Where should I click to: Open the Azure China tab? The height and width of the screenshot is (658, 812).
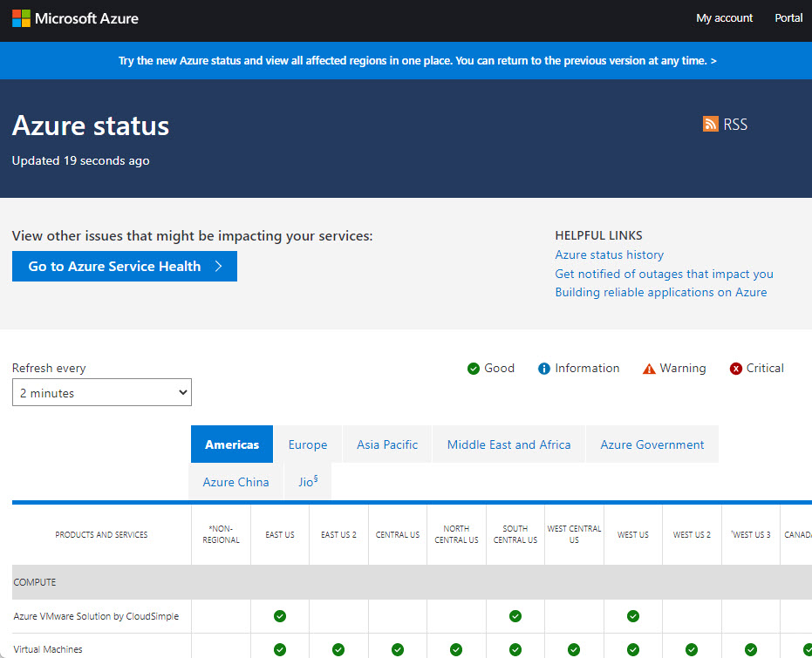236,482
